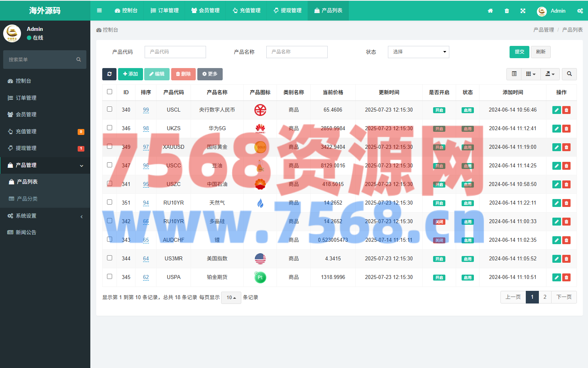The width and height of the screenshot is (588, 368).
Task: Click the trash icon in the top header
Action: tap(506, 11)
